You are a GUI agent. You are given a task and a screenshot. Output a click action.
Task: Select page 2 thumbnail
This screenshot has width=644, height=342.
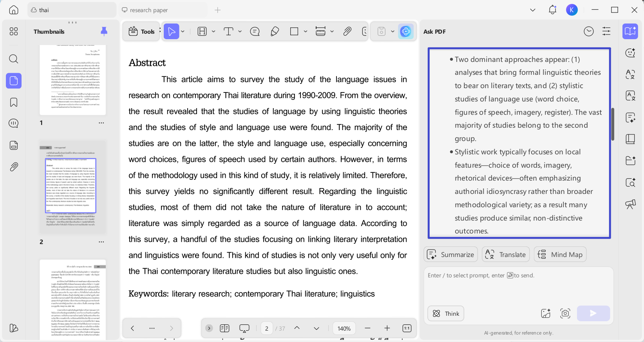73,187
